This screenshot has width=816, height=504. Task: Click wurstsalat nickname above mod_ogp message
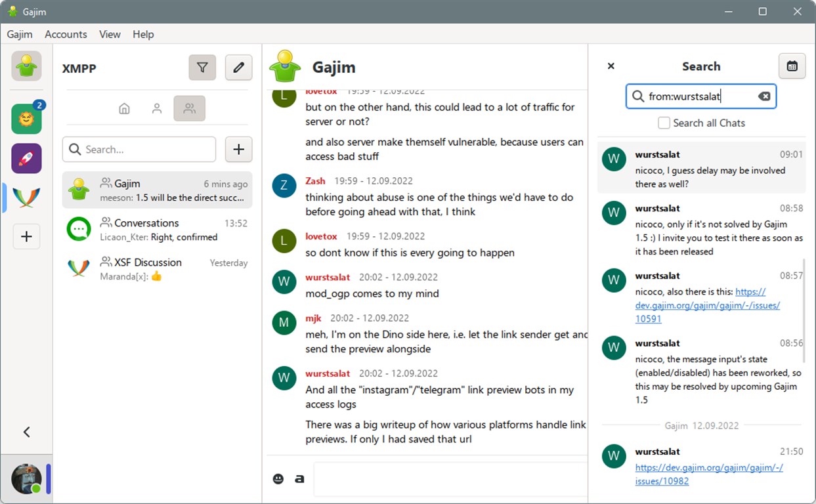coord(328,277)
